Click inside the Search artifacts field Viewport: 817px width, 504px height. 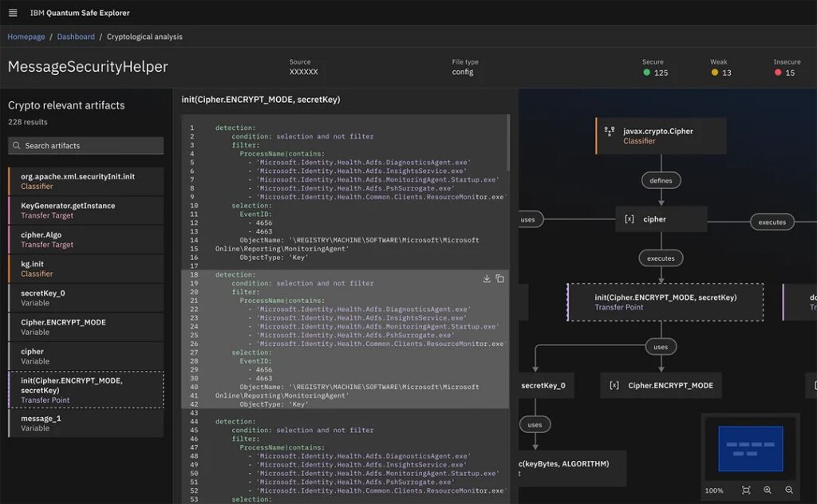tap(84, 145)
